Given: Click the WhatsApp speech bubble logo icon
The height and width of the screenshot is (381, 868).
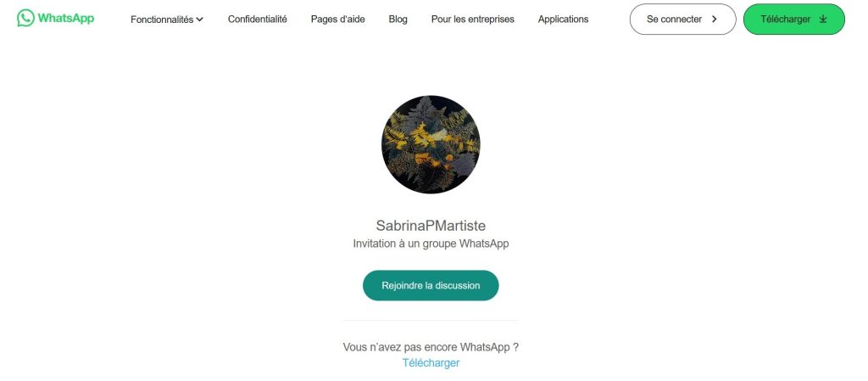Looking at the screenshot, I should 25,19.
